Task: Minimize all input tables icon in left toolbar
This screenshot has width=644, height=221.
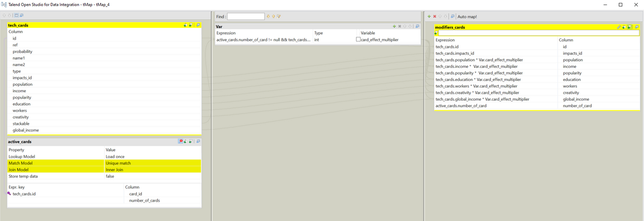Action: tap(22, 15)
